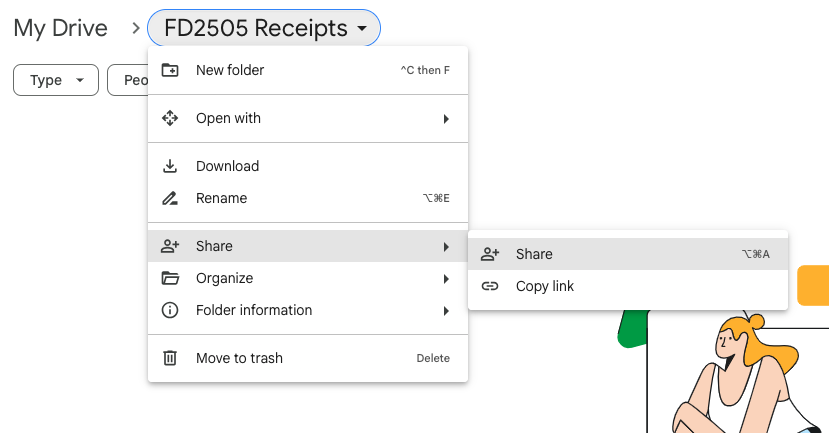
Task: Choose Copy link from the submenu
Action: (x=545, y=286)
